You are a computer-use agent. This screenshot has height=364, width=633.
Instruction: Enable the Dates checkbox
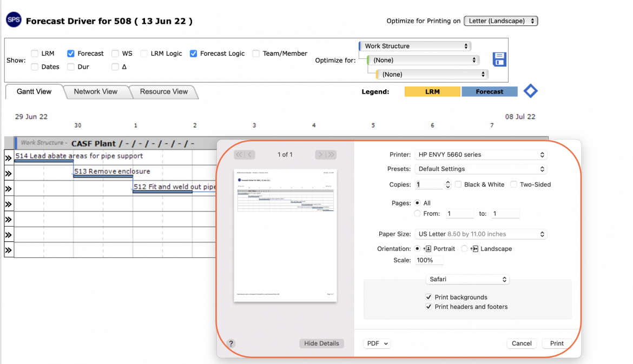point(35,67)
